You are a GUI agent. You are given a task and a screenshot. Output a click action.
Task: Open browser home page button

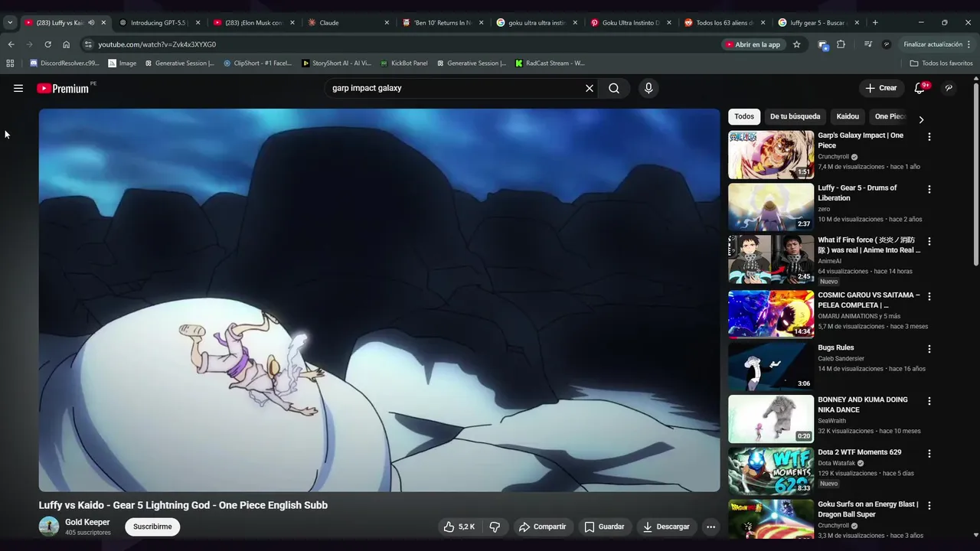[x=66, y=44]
